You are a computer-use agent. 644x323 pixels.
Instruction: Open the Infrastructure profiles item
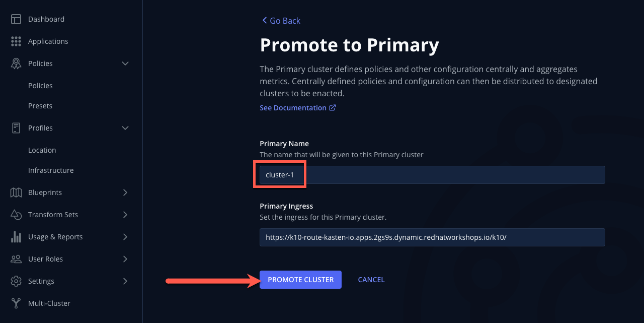pyautogui.click(x=51, y=170)
